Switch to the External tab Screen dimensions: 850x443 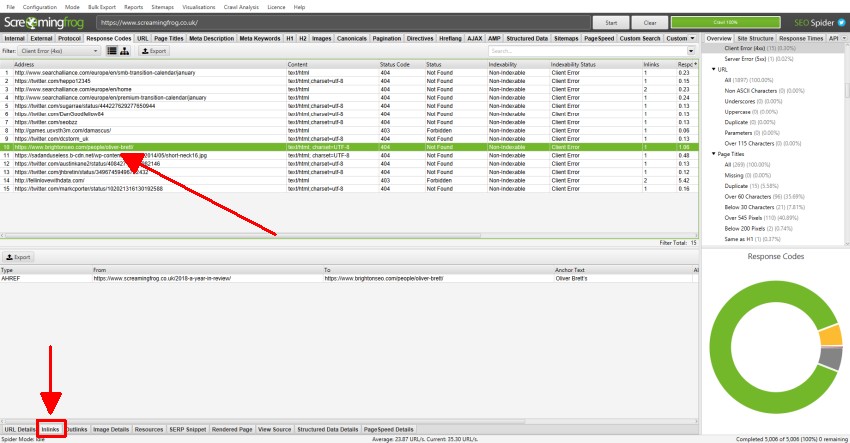point(41,38)
